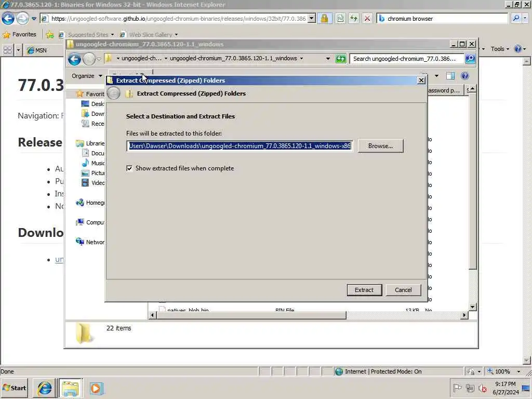Click the Explorer refresh icon
Screen dimensions: 532x399
click(340, 59)
